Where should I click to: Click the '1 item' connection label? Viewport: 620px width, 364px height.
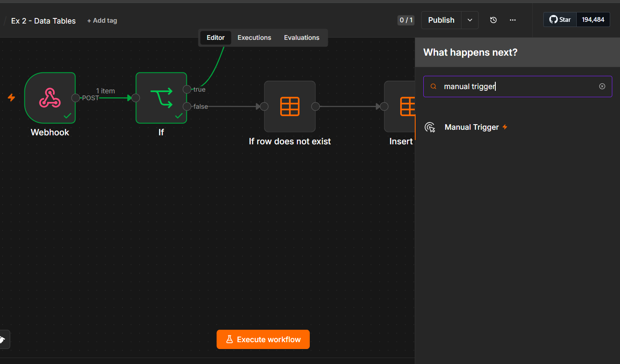click(x=105, y=91)
